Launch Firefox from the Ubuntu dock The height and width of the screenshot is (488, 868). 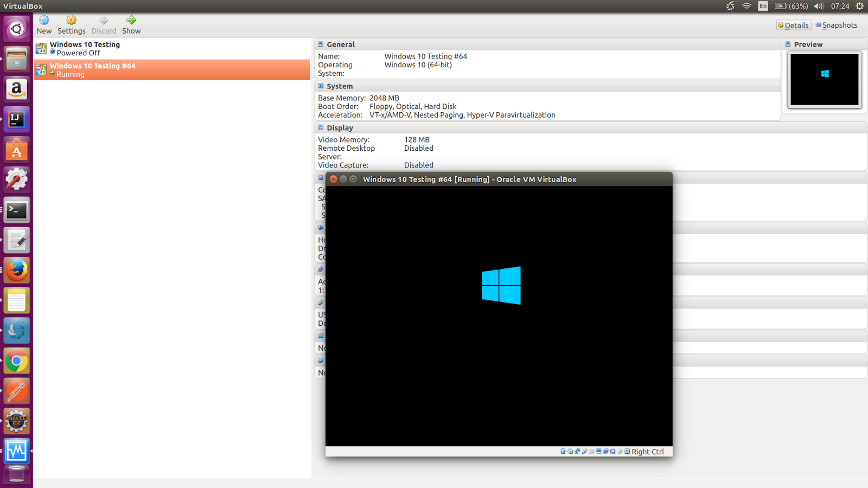(16, 270)
